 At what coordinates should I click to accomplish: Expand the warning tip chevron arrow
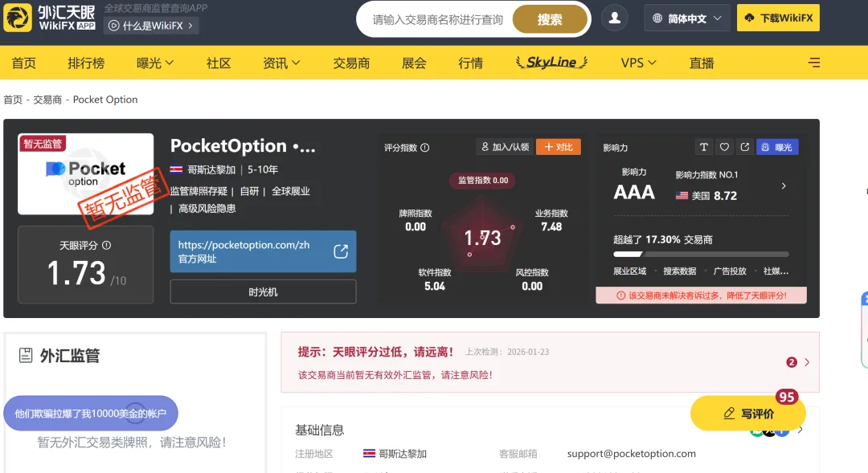coord(807,362)
